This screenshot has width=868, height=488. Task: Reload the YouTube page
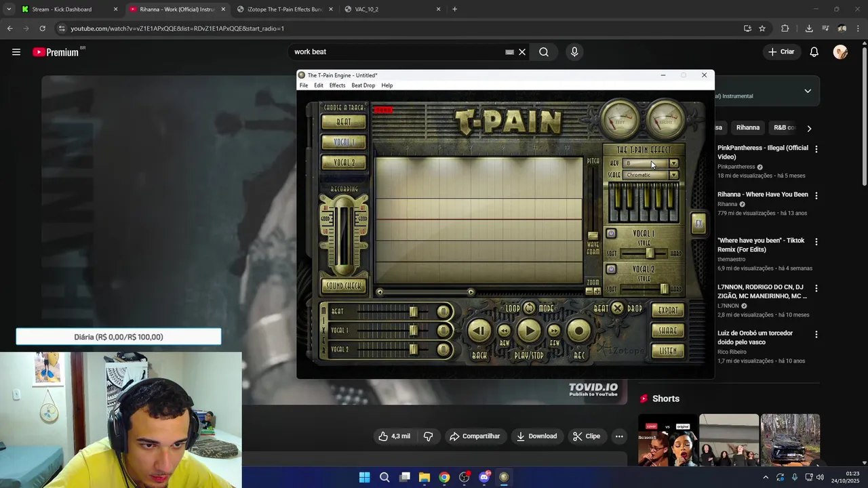(42, 28)
